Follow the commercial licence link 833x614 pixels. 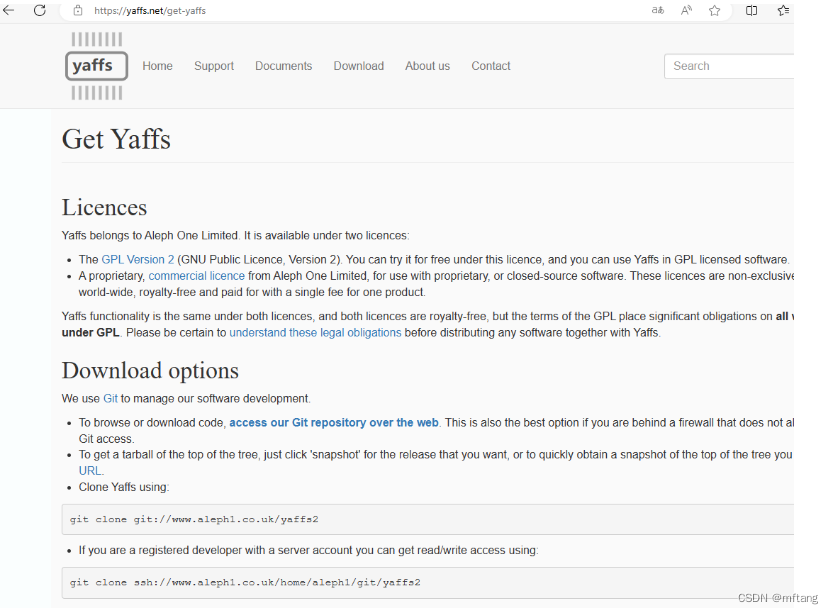[197, 276]
